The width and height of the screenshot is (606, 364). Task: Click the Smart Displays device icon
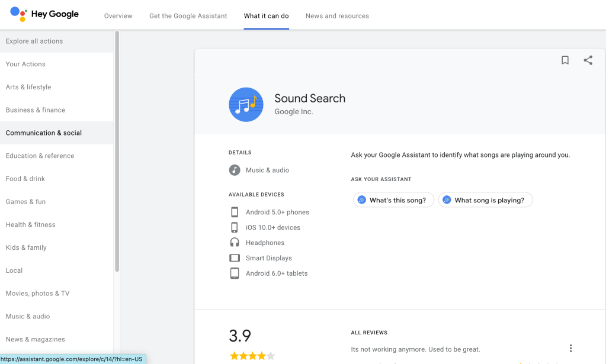coord(235,258)
